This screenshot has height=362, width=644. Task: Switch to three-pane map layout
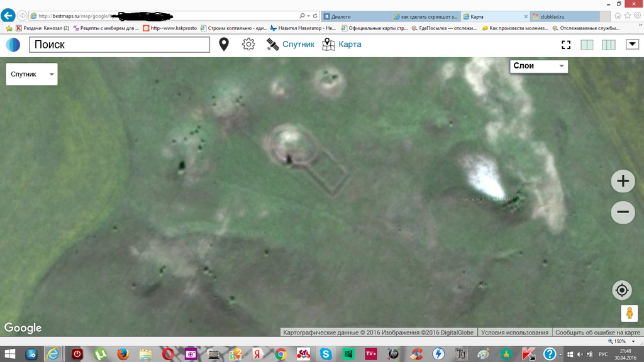[609, 45]
